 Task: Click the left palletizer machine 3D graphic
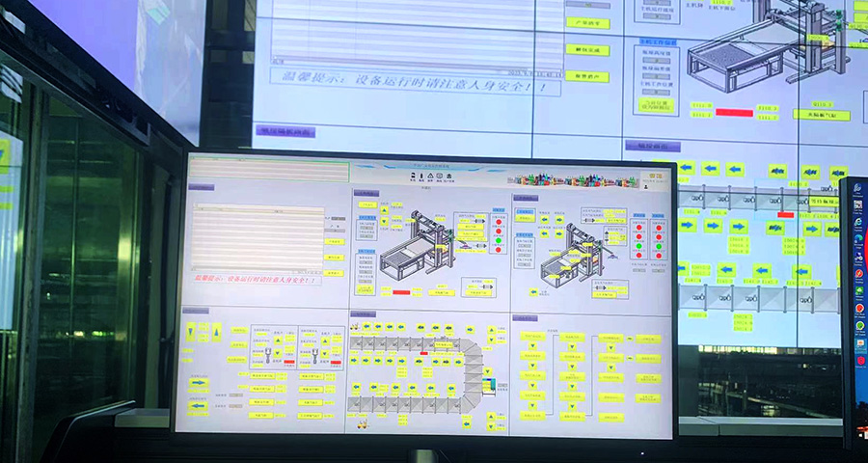[418, 248]
